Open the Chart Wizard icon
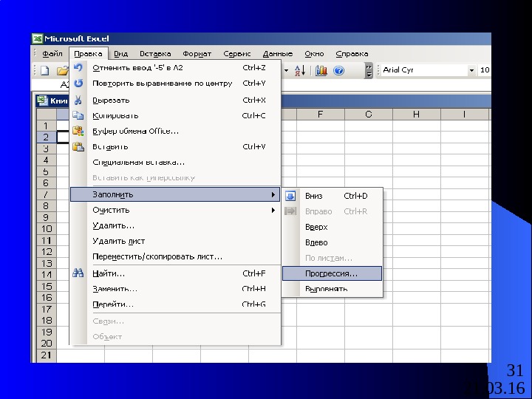Screen dimensions: 532x399 tap(321, 70)
